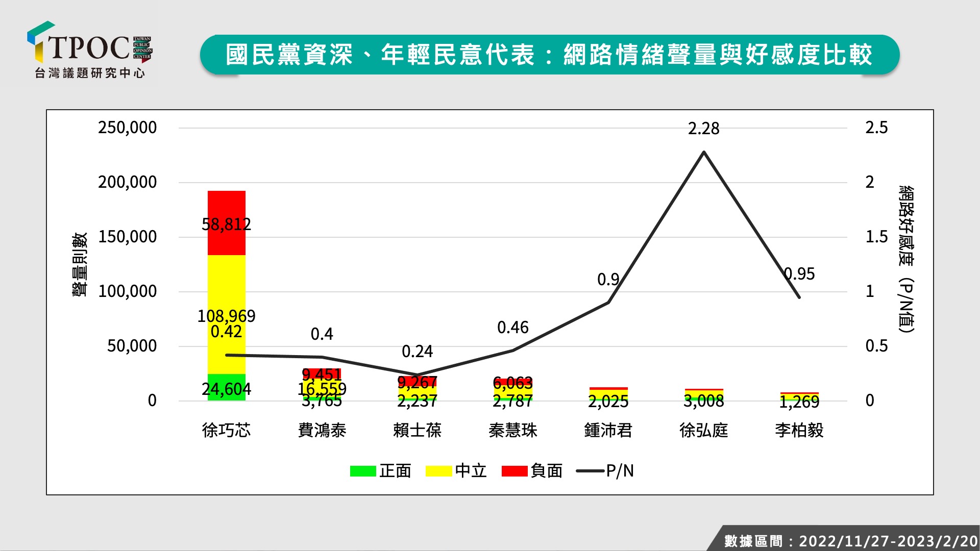Image resolution: width=980 pixels, height=551 pixels.
Task: Click the 台灣議題研究中心 caption
Action: pos(90,73)
